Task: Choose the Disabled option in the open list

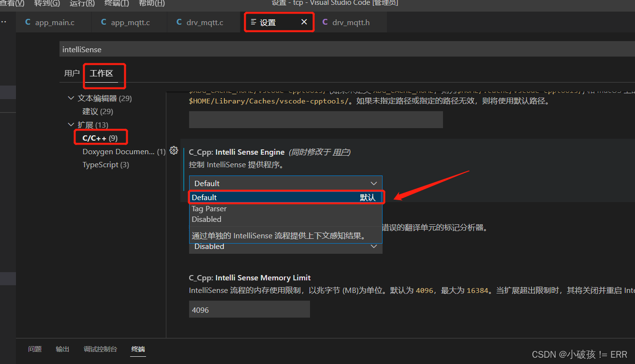Action: pos(286,219)
